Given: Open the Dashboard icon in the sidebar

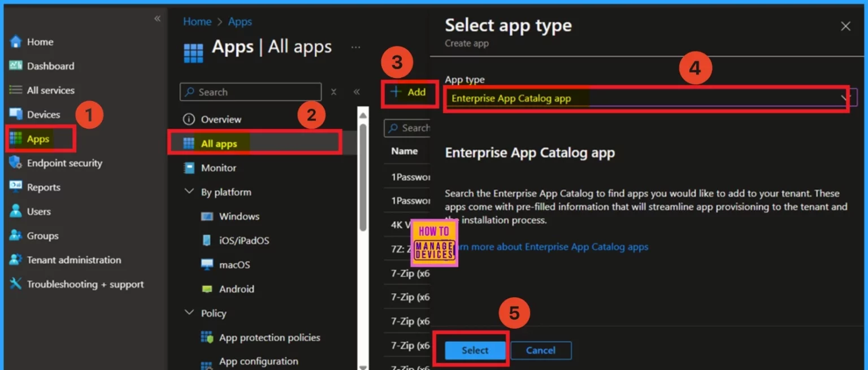Looking at the screenshot, I should [16, 66].
